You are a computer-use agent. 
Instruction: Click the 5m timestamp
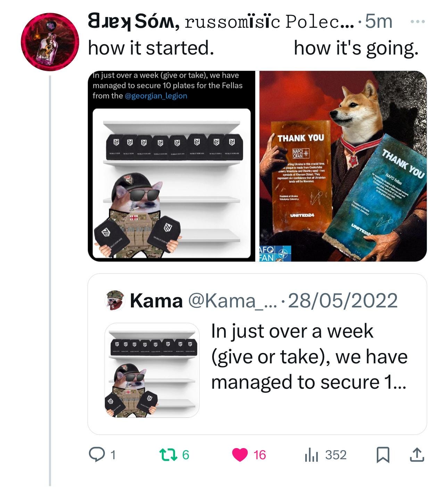(379, 22)
